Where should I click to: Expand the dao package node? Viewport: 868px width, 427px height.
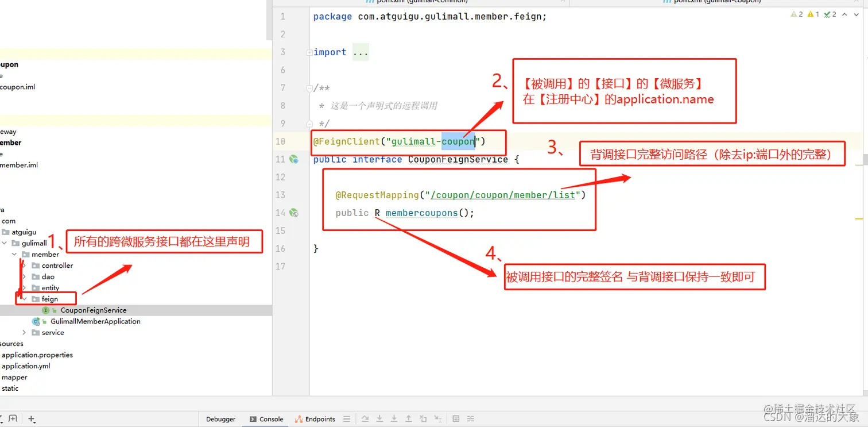pyautogui.click(x=24, y=276)
